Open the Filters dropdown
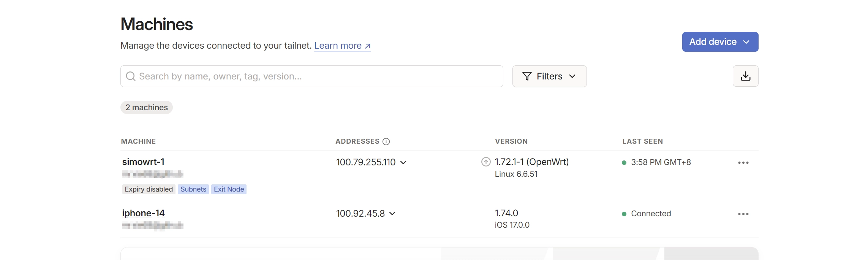 point(549,76)
